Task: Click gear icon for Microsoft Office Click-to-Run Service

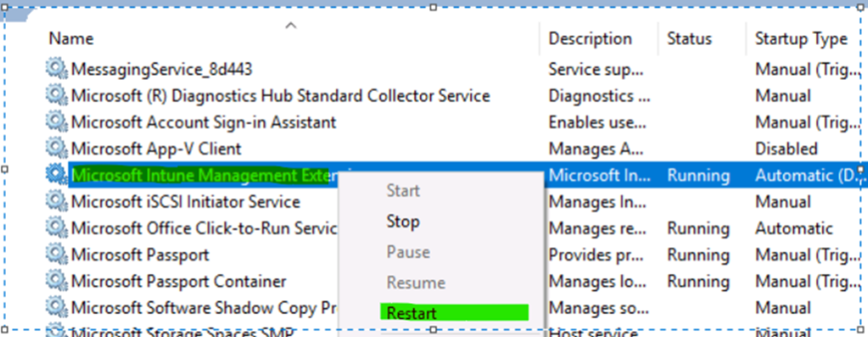Action: click(x=56, y=228)
